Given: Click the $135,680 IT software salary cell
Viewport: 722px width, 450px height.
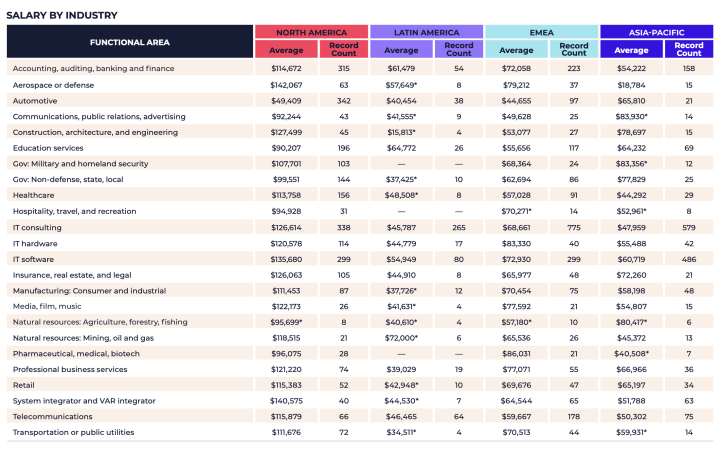Looking at the screenshot, I should pyautogui.click(x=286, y=259).
